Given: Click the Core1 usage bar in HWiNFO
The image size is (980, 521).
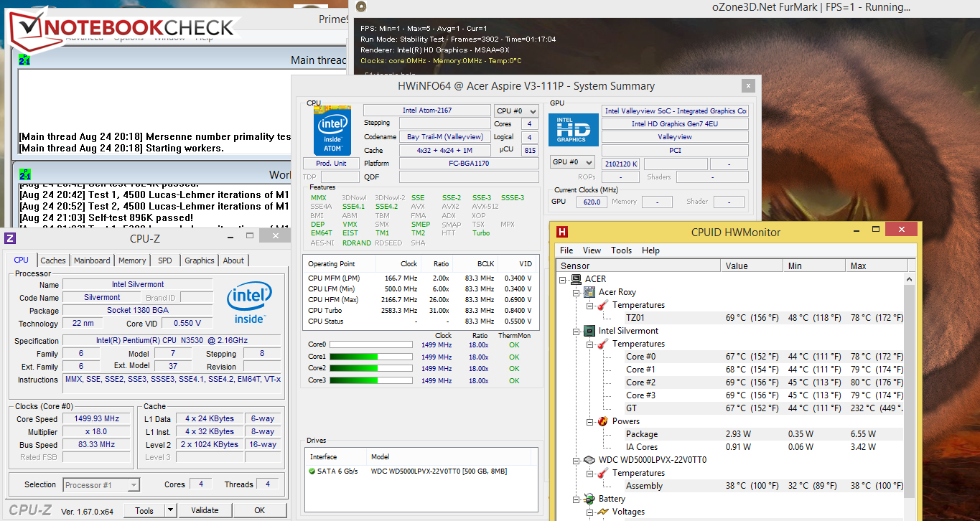Looking at the screenshot, I should tap(371, 357).
